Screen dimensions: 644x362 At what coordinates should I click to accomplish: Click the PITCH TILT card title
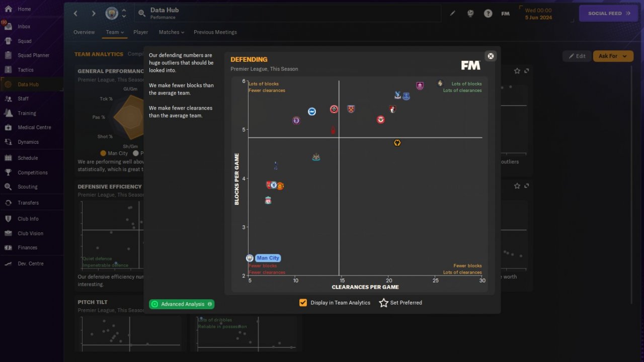[x=93, y=302]
